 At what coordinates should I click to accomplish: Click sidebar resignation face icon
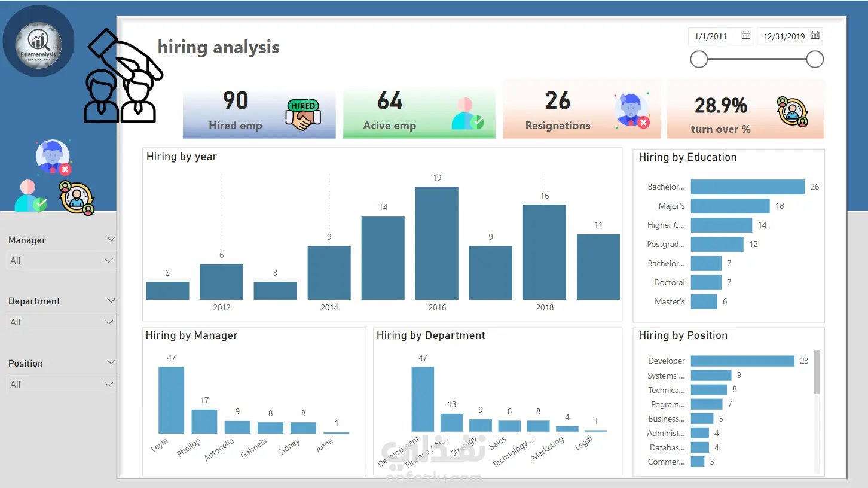click(53, 157)
